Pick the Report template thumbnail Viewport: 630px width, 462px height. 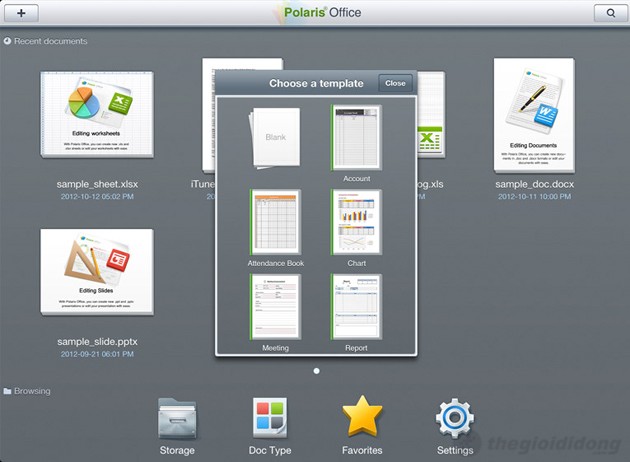pos(356,307)
